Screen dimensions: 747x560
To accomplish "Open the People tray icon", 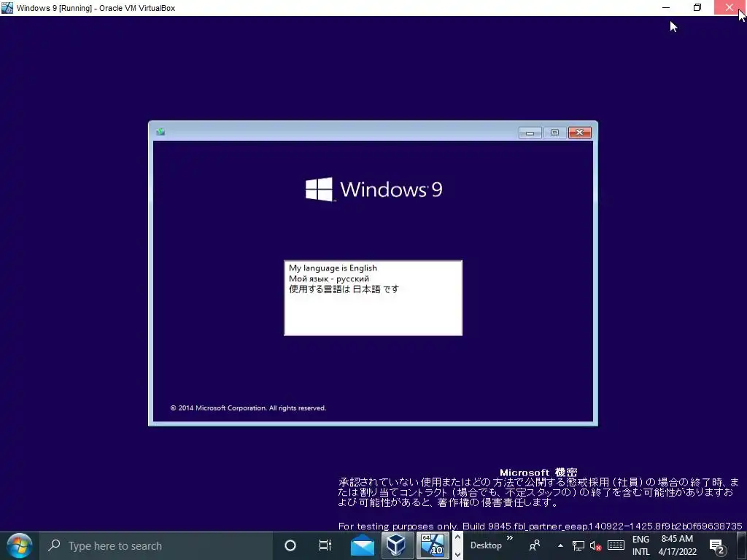I will click(x=535, y=545).
